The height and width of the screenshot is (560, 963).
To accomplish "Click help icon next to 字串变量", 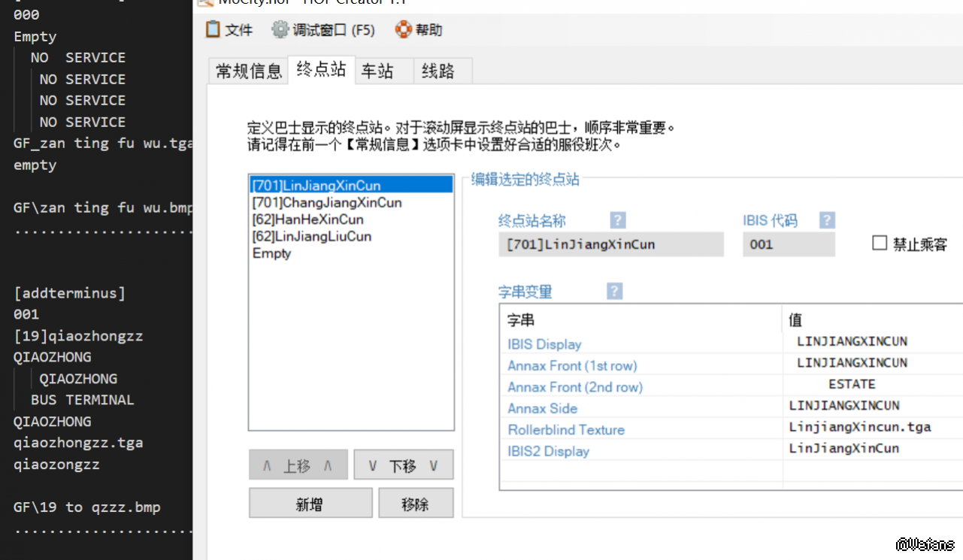I will pos(614,292).
